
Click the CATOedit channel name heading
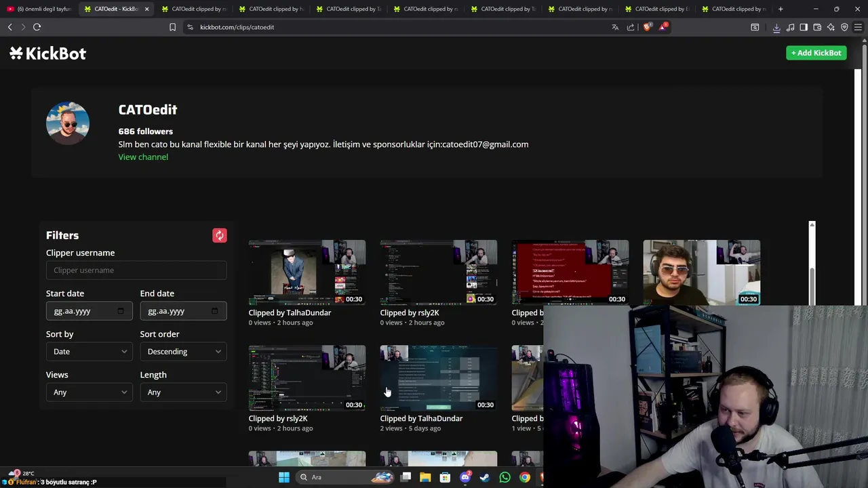(148, 110)
